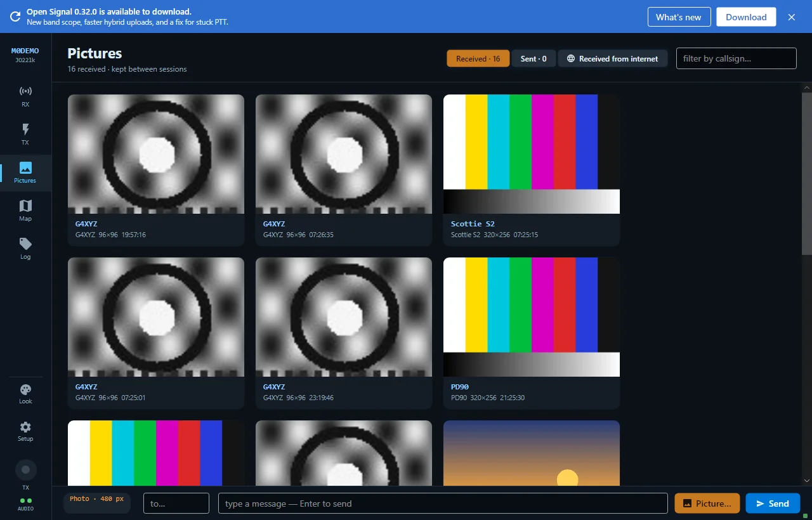This screenshot has width=812, height=520.
Task: Focus the 'to...' recipient field
Action: (176, 504)
